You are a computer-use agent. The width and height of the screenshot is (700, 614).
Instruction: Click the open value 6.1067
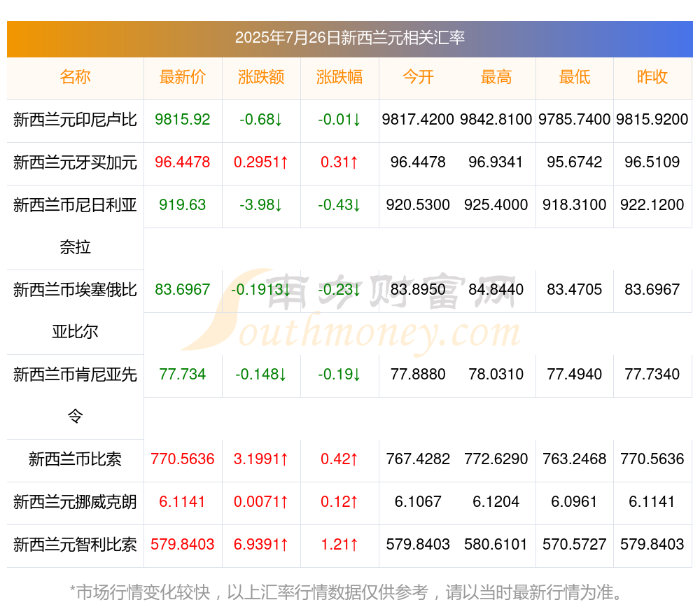tap(418, 501)
